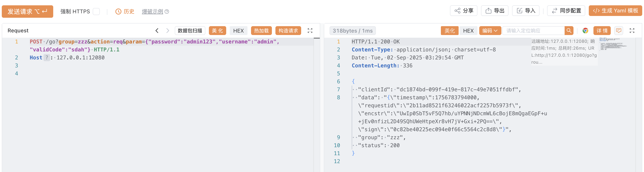Toggle 美化 beautify in the response panel
Image resolution: width=644 pixels, height=172 pixels.
[449, 31]
